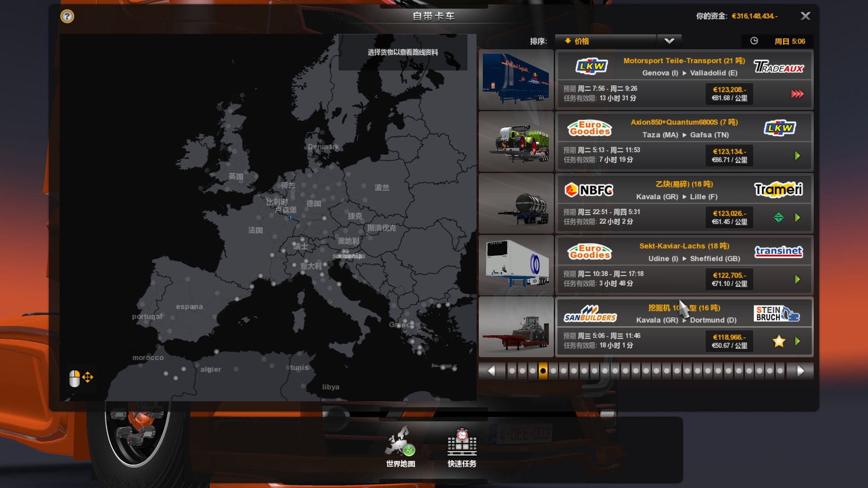Image resolution: width=868 pixels, height=488 pixels.
Task: Select the last page dot in pagination
Action: (780, 371)
